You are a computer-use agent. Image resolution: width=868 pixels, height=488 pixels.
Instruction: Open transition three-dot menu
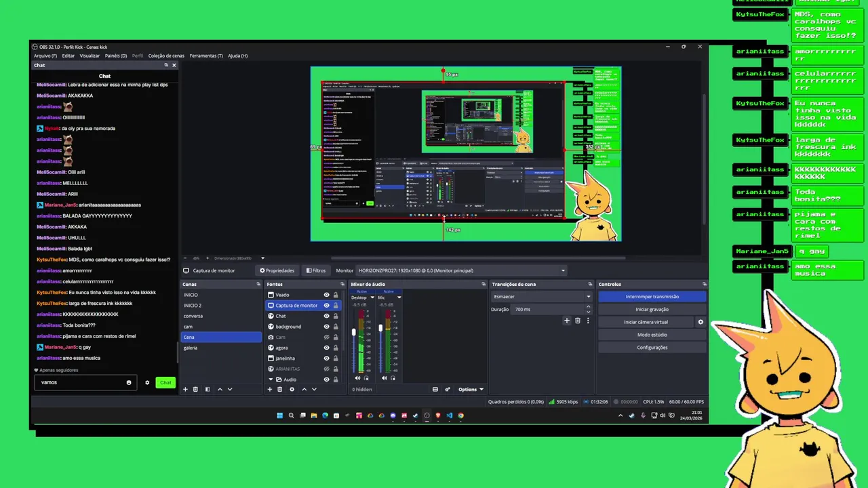tap(588, 321)
